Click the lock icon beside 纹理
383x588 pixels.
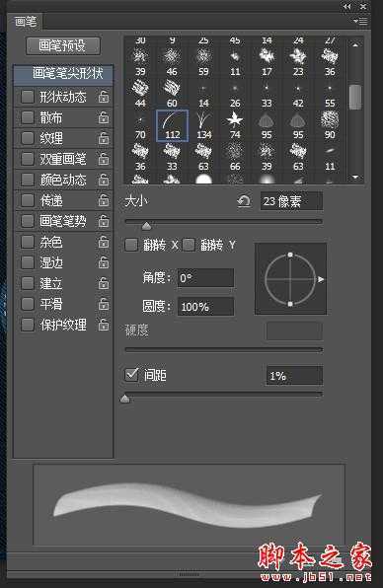(104, 138)
